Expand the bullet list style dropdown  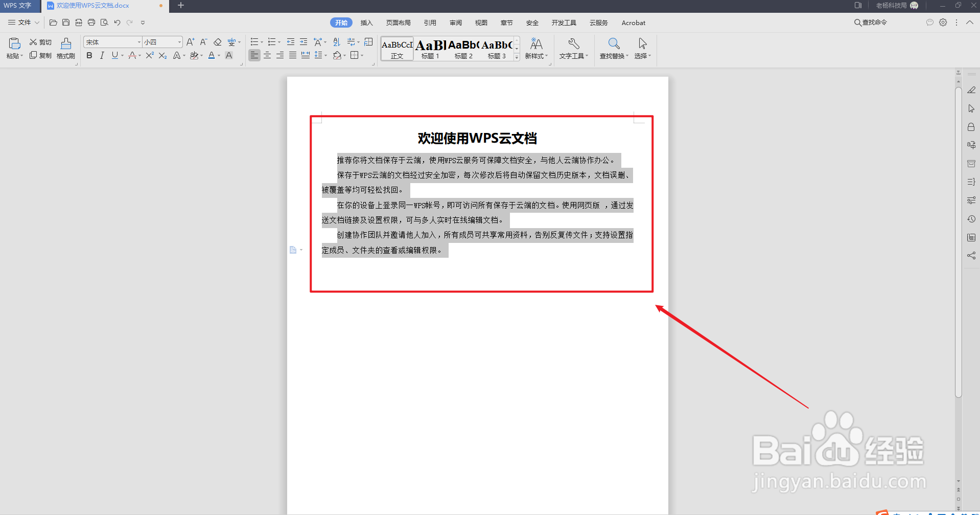pyautogui.click(x=262, y=42)
